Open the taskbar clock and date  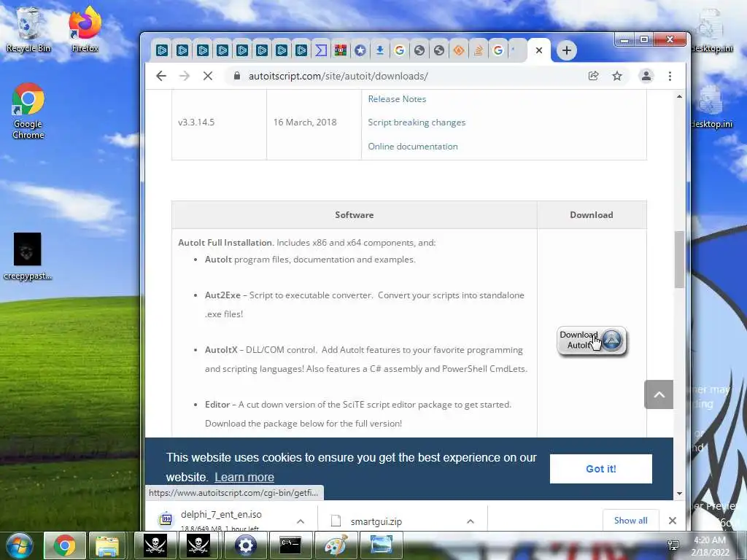pyautogui.click(x=710, y=546)
